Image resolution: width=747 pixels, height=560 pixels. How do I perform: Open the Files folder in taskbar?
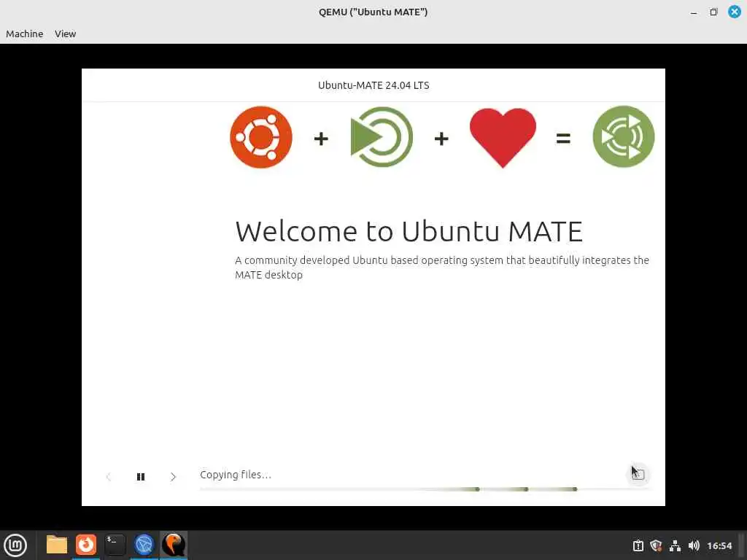(57, 545)
